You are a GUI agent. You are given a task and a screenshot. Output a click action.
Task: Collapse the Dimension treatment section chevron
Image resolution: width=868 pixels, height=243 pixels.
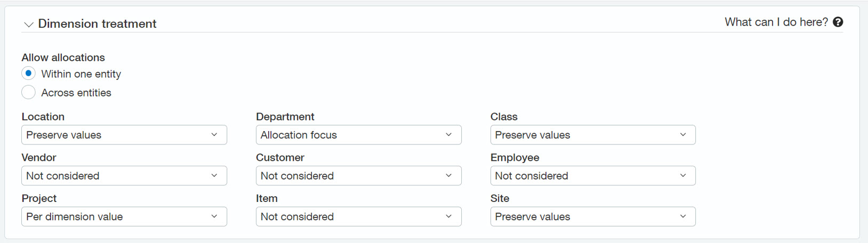tap(29, 25)
